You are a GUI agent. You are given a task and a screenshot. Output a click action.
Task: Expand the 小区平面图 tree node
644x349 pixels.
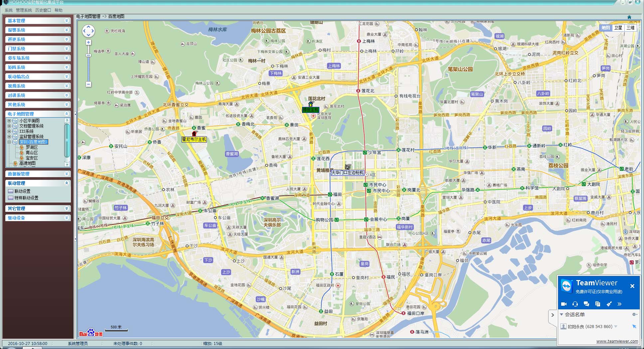(9, 121)
